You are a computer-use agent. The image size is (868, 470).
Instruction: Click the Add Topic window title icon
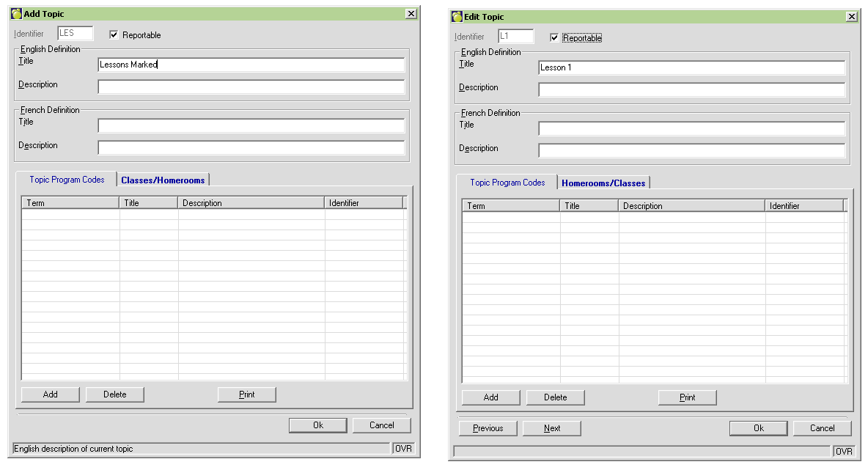pos(17,14)
